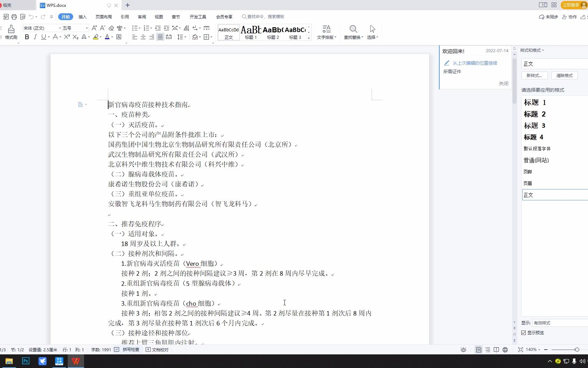Image resolution: width=588 pixels, height=368 pixels.
Task: Toggle the 文档校对 document proofing option
Action: tap(157, 350)
